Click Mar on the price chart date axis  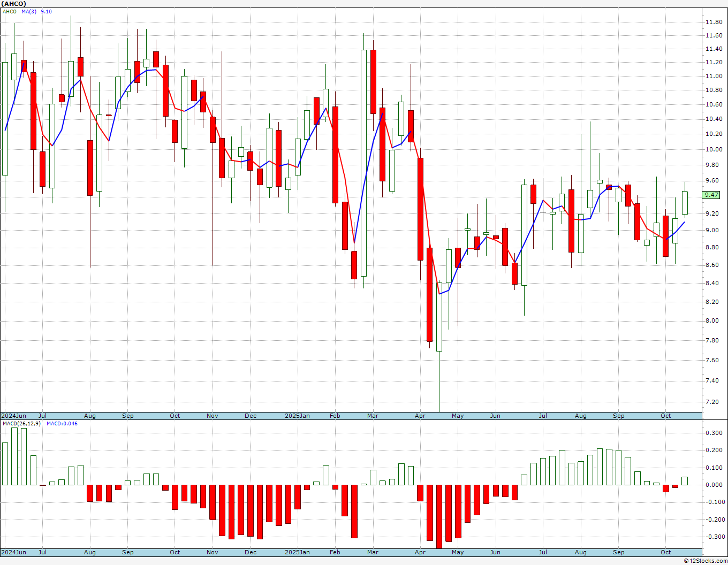tap(373, 416)
